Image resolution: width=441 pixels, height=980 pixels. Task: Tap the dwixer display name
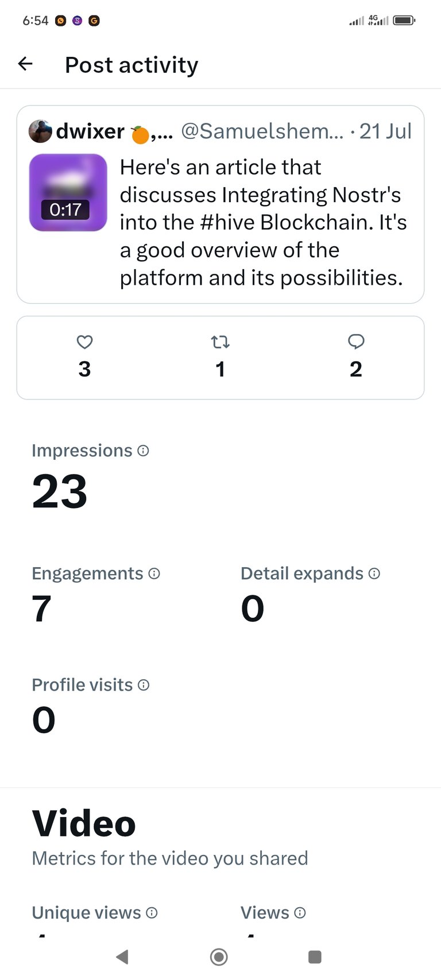90,131
